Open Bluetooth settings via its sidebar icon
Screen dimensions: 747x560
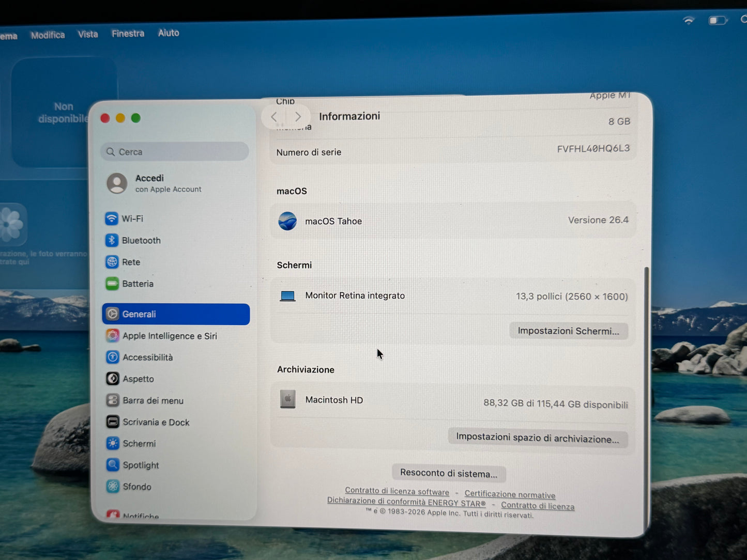[112, 240]
